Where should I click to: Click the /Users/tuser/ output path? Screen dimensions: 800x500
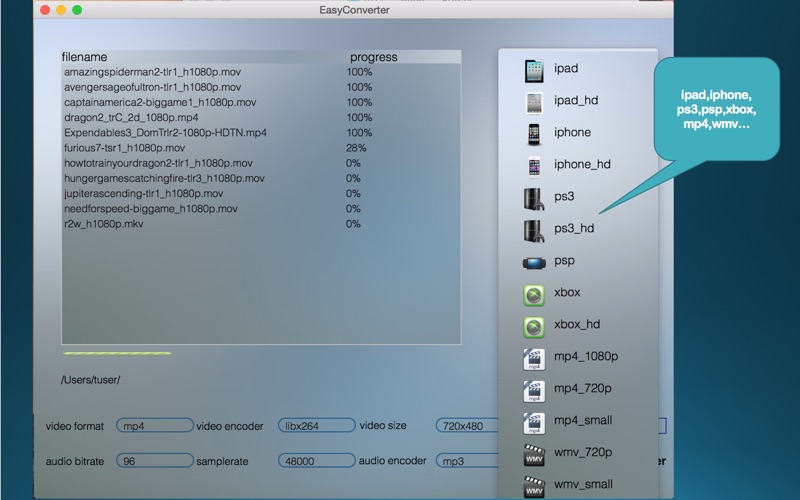point(90,380)
